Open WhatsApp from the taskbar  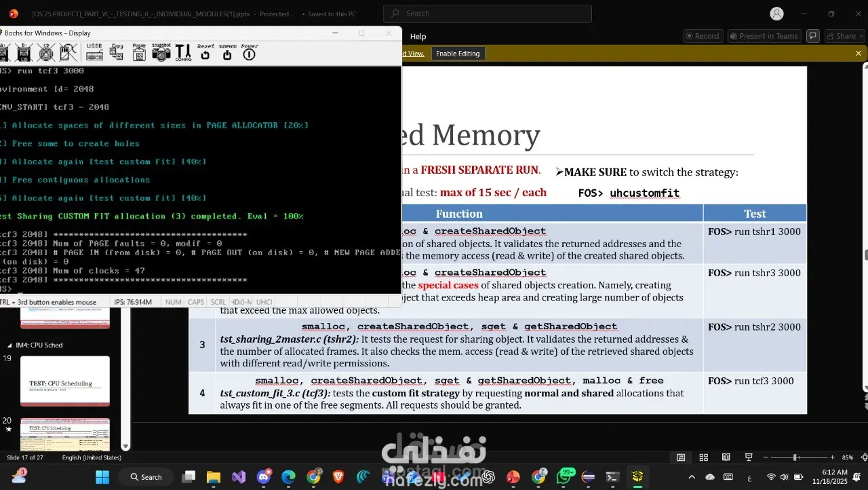point(564,477)
